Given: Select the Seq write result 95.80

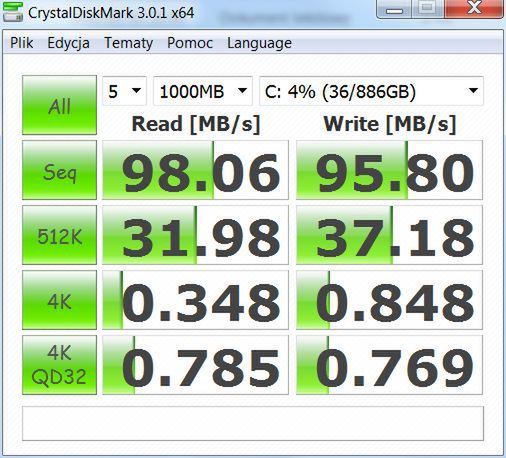Looking at the screenshot, I should 389,170.
